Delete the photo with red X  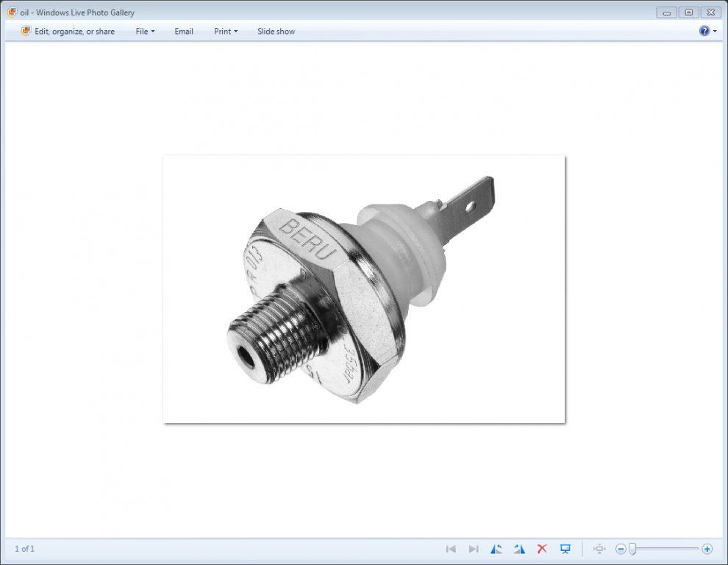[542, 549]
